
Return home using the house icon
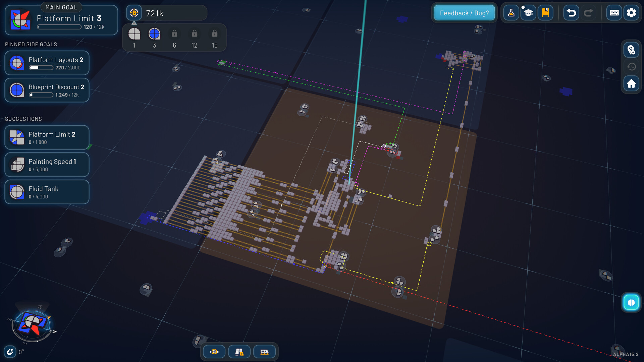coord(631,84)
